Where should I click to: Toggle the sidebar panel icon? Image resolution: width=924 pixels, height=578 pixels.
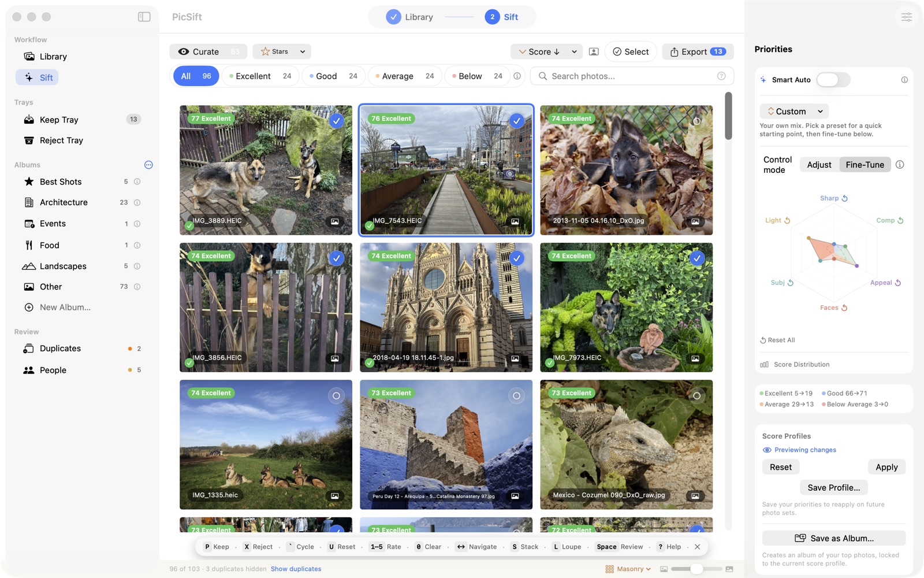click(x=144, y=17)
